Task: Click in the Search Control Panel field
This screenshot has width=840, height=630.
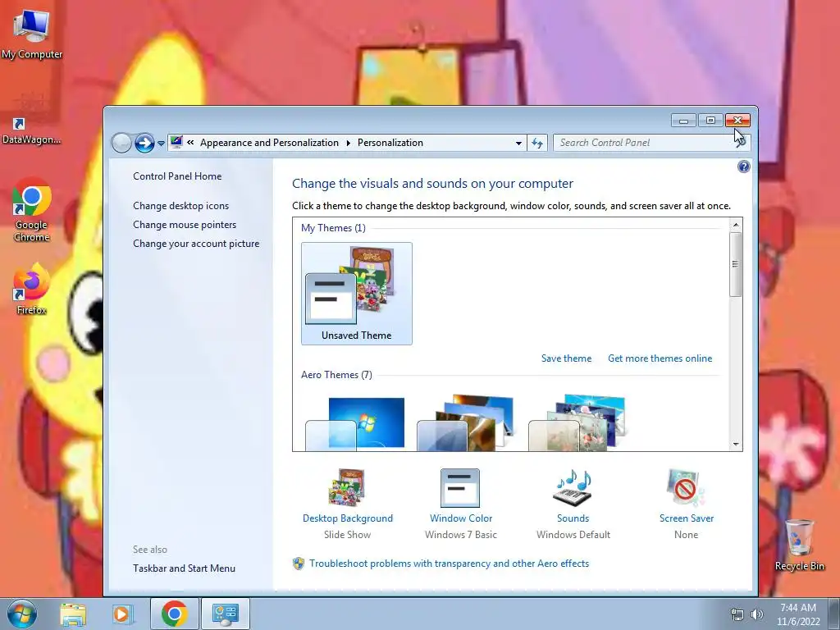Action: tap(643, 143)
